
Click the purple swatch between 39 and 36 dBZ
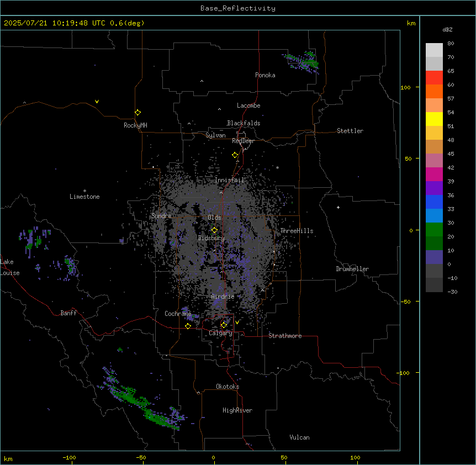[434, 188]
